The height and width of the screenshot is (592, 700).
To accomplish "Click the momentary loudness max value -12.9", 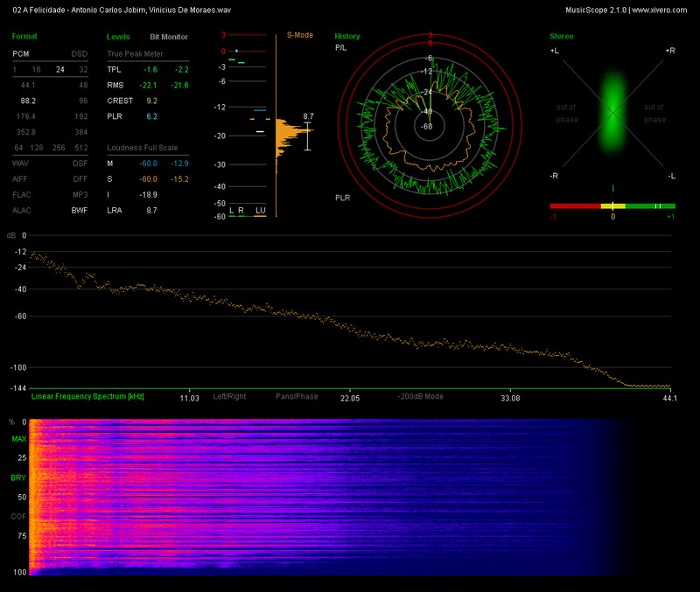I will click(x=180, y=164).
